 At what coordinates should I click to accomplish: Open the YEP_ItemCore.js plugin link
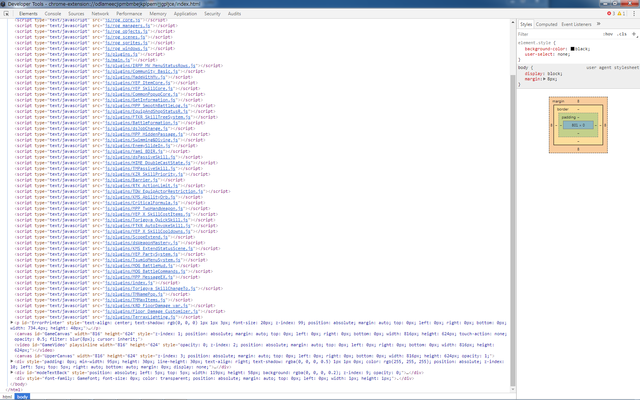tap(138, 82)
